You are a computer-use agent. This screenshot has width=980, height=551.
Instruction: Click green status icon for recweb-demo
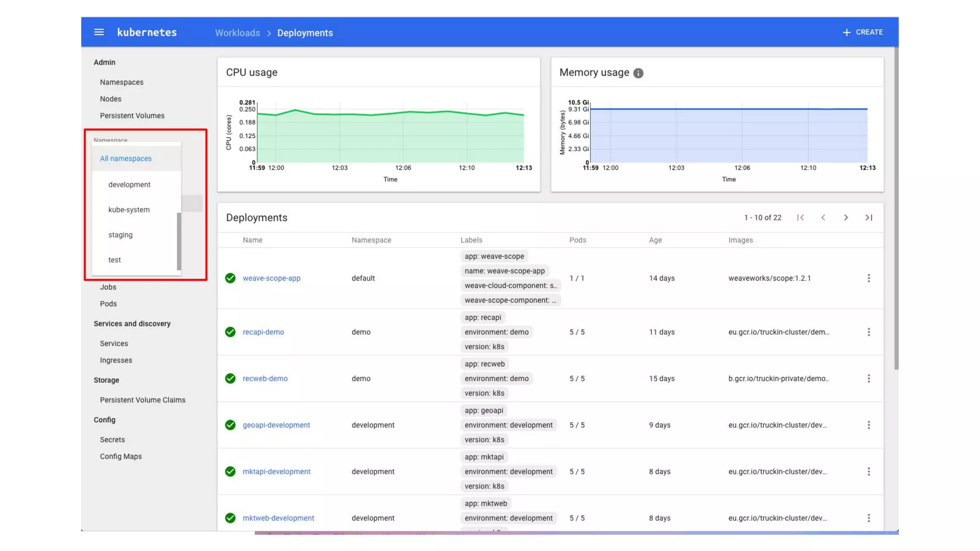tap(230, 378)
